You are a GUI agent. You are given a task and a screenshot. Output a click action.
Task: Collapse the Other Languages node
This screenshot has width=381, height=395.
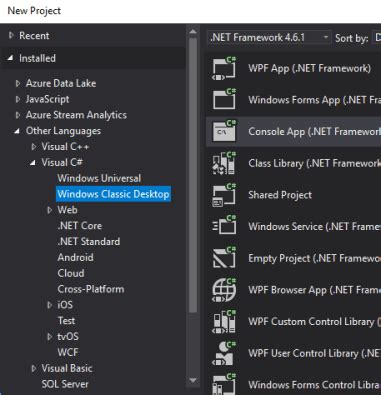17,131
